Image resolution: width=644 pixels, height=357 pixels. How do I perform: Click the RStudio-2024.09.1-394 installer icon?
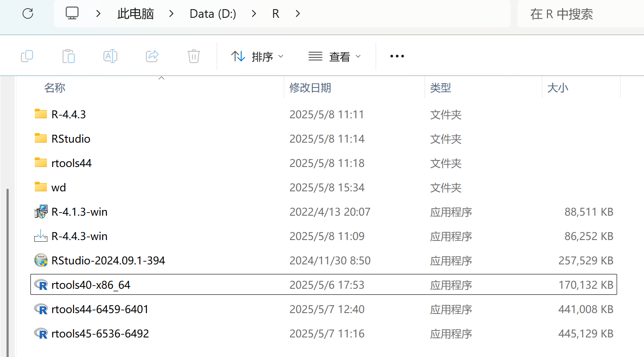pos(41,260)
